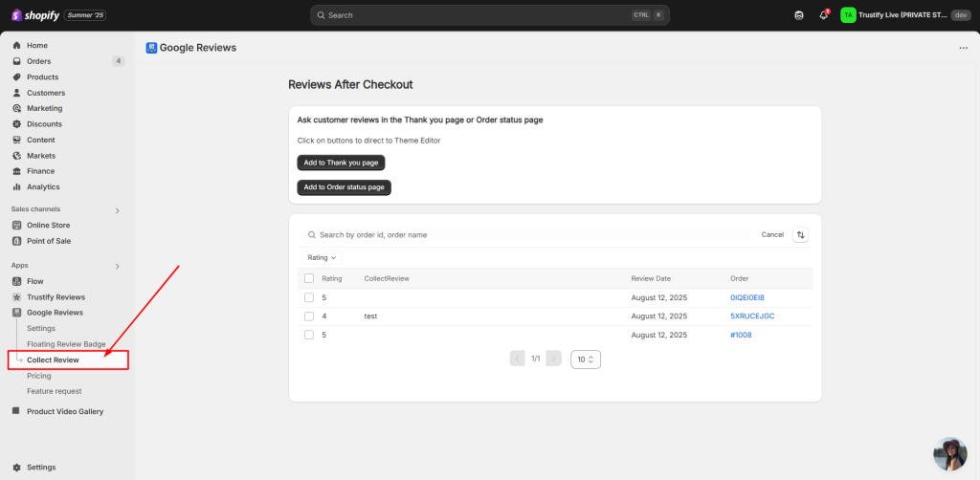Open order link #1008

coord(742,336)
